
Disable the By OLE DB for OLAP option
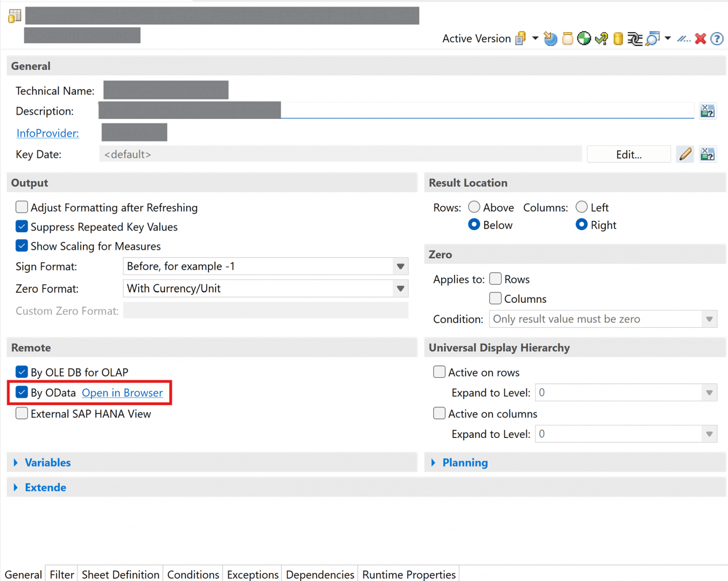pos(22,372)
